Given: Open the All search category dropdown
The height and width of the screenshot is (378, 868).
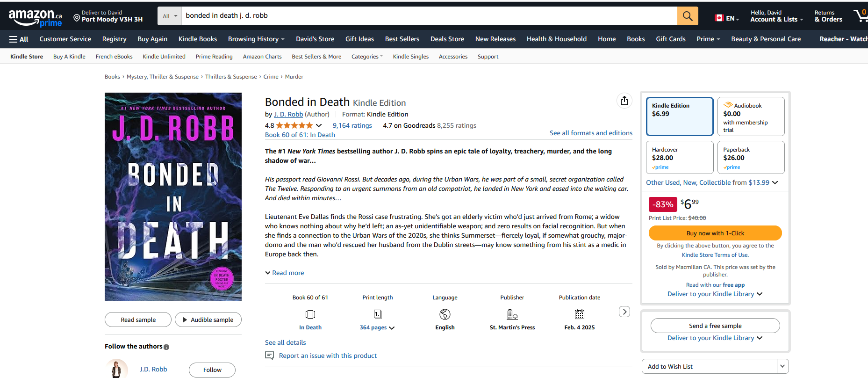Looking at the screenshot, I should [x=170, y=16].
